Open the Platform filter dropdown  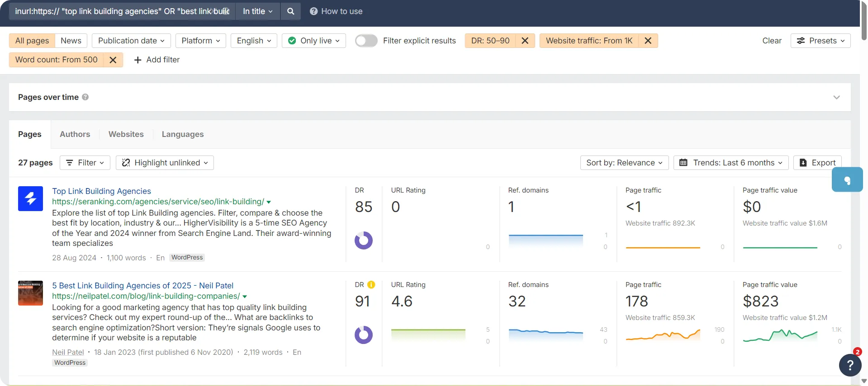(201, 41)
